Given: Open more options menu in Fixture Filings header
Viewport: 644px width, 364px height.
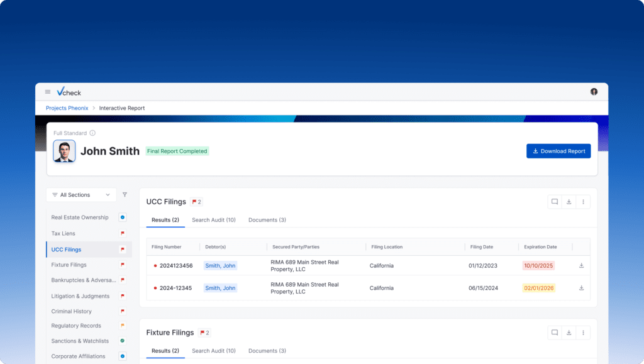Looking at the screenshot, I should pos(583,333).
